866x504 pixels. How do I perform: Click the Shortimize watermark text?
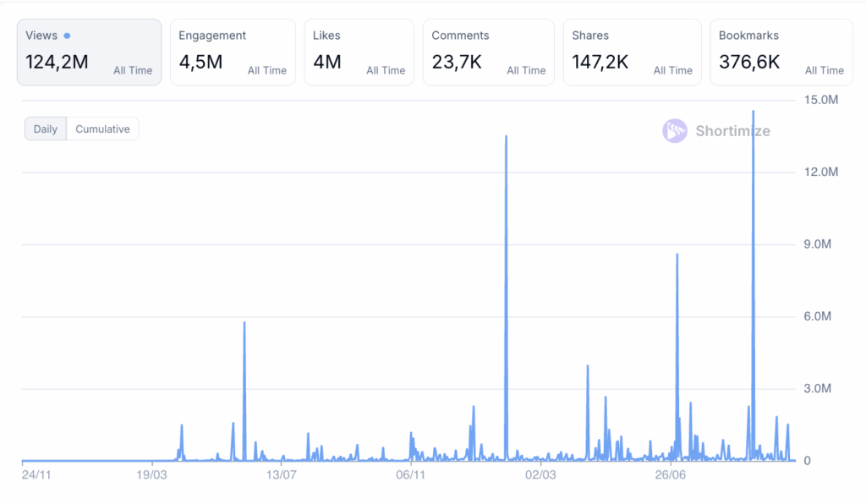click(732, 131)
